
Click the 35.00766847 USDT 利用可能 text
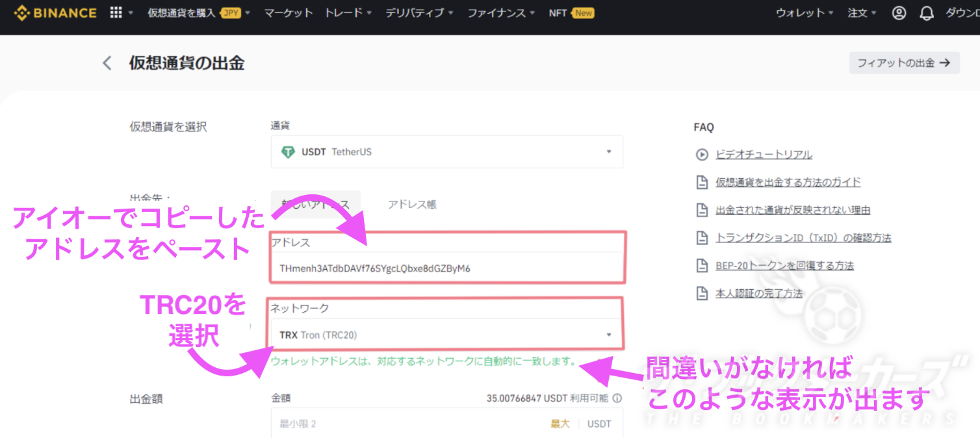pyautogui.click(x=547, y=398)
